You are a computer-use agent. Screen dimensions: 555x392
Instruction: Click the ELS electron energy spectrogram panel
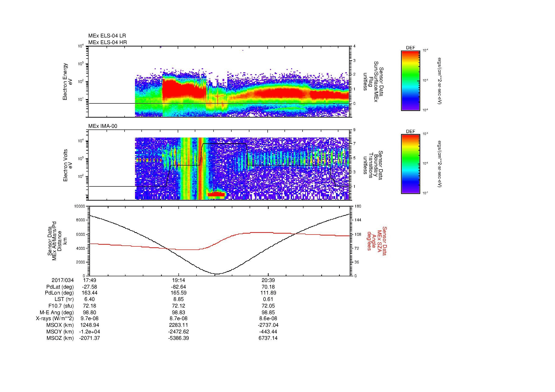click(x=219, y=82)
